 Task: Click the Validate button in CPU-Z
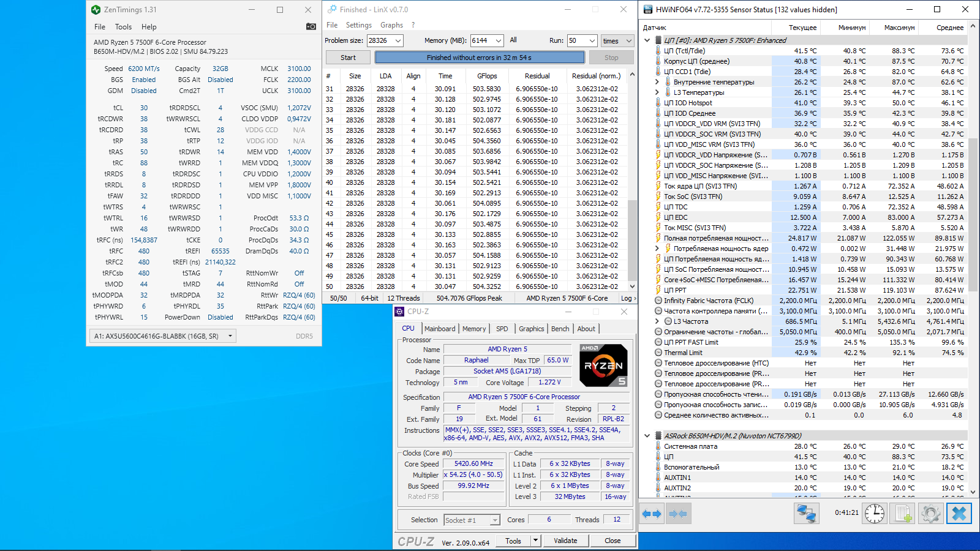[x=565, y=541]
